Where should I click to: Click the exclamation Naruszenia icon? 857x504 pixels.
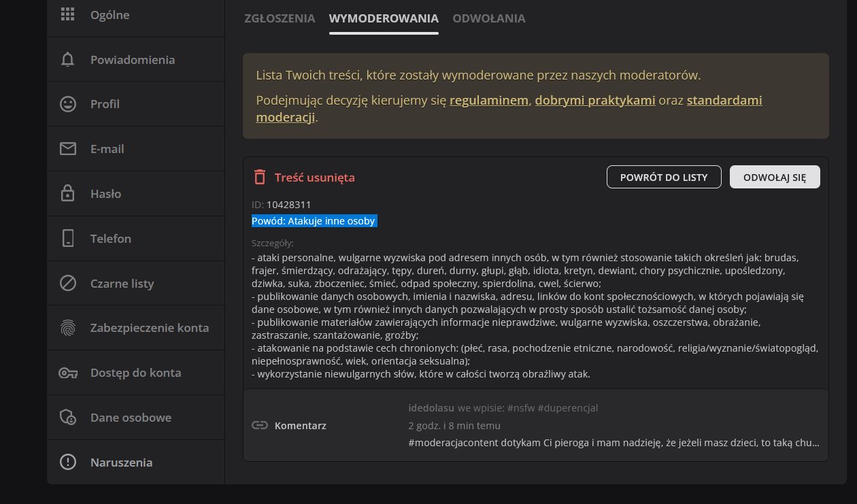pos(67,463)
